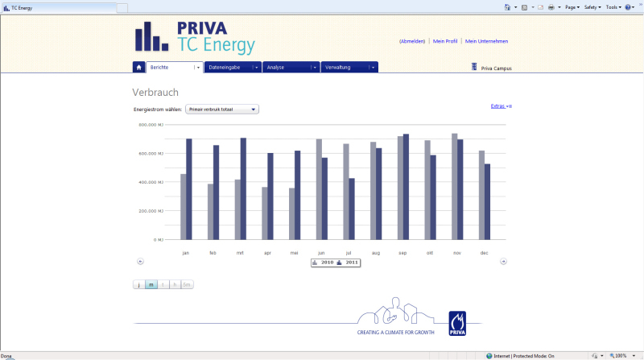The width and height of the screenshot is (644, 360).
Task: Open the status bar zoom 100% control
Action: [x=622, y=356]
